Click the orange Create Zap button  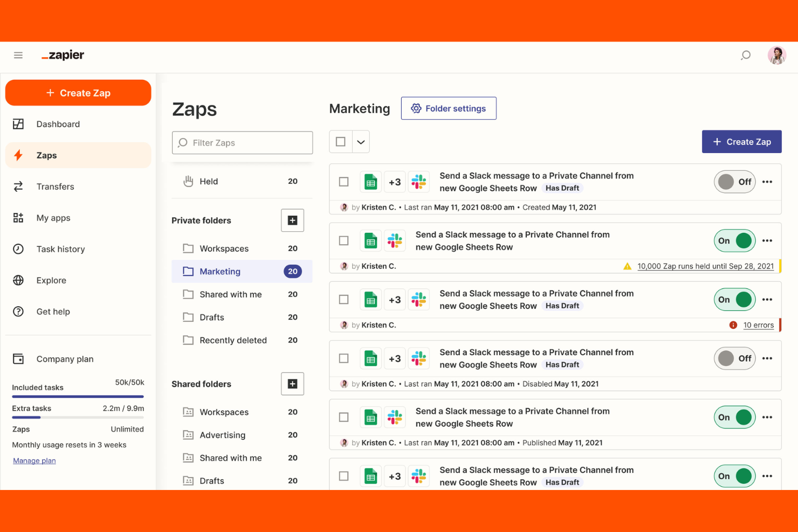tap(78, 93)
